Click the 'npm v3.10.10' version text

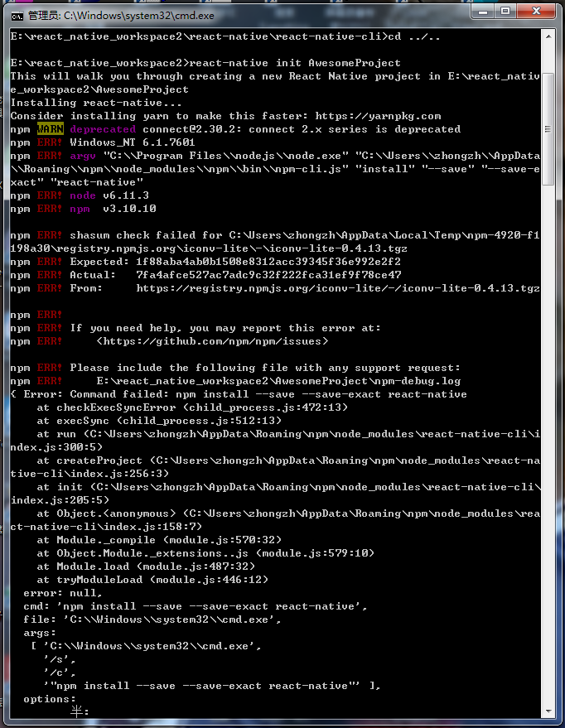(x=113, y=209)
